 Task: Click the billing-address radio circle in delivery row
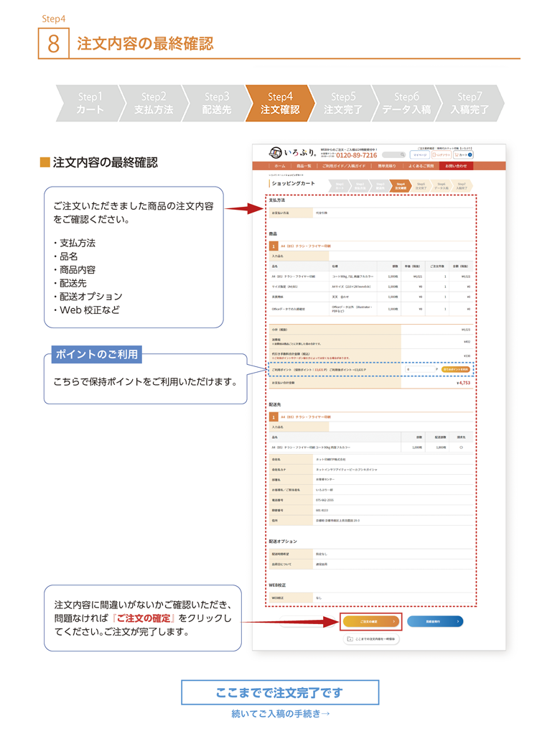[x=462, y=447]
